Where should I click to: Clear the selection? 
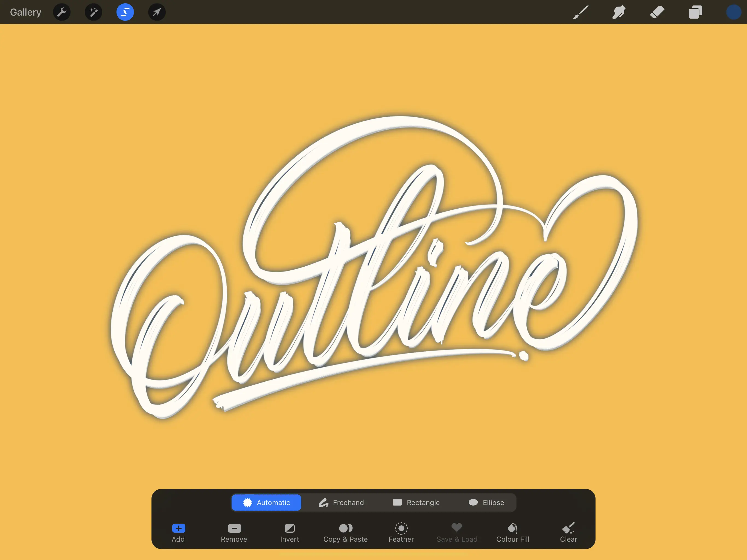tap(568, 533)
